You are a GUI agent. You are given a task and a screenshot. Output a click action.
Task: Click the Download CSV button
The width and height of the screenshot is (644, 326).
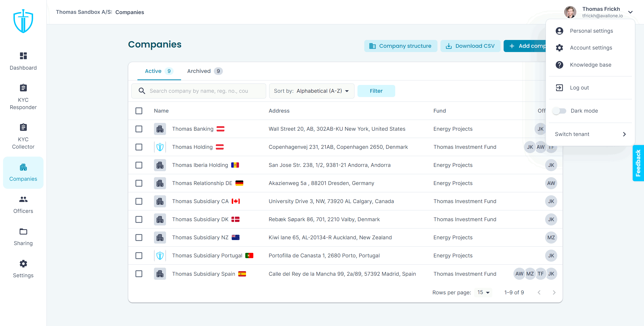click(470, 46)
